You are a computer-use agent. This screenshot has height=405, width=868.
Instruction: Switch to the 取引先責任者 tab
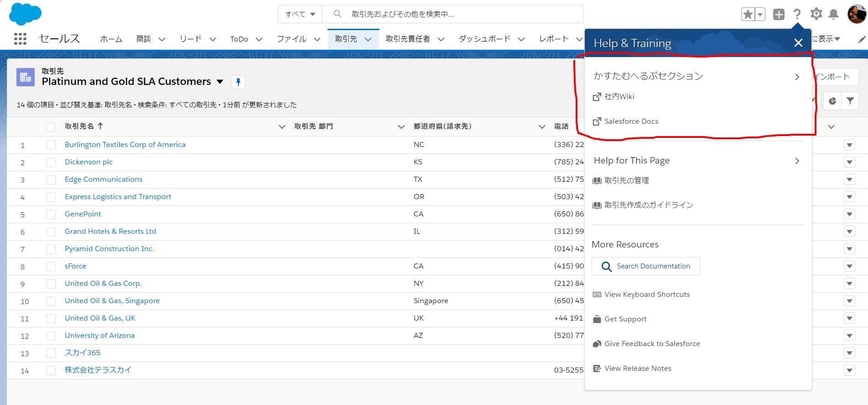408,39
